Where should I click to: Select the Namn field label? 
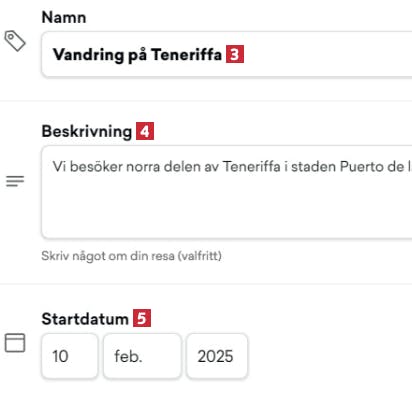[64, 17]
